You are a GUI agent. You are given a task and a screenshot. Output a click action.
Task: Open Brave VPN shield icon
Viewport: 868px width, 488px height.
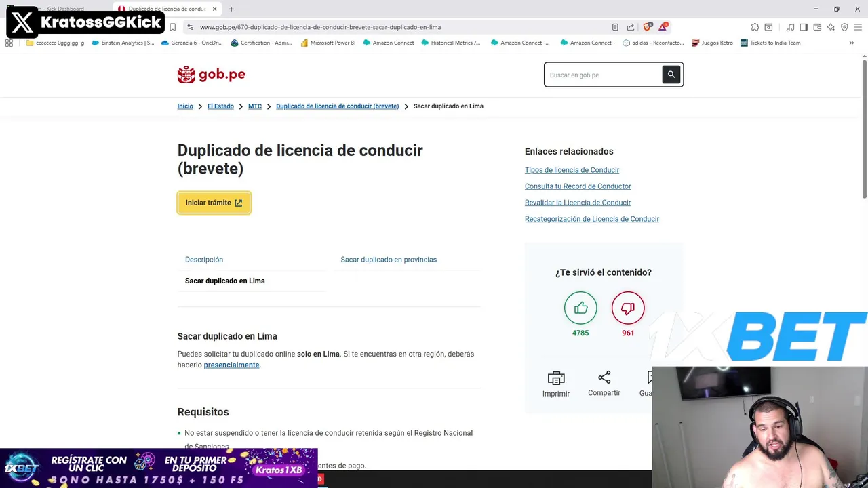tap(844, 27)
